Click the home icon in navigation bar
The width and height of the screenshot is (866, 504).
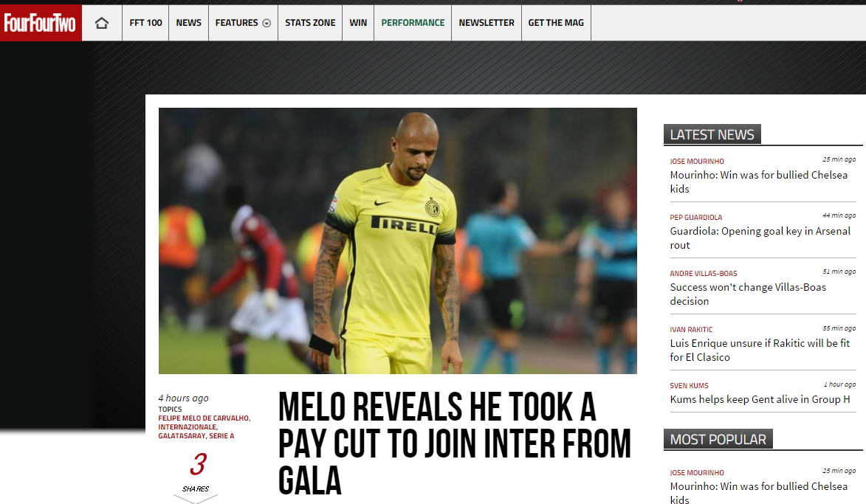[102, 23]
